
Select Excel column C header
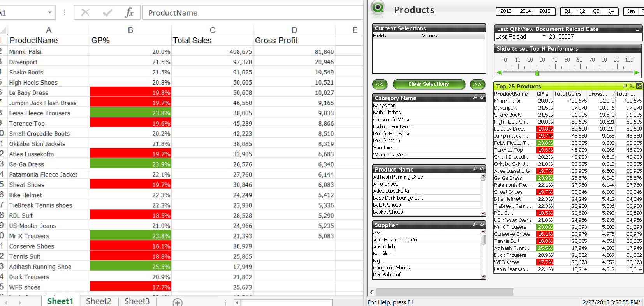click(x=213, y=30)
